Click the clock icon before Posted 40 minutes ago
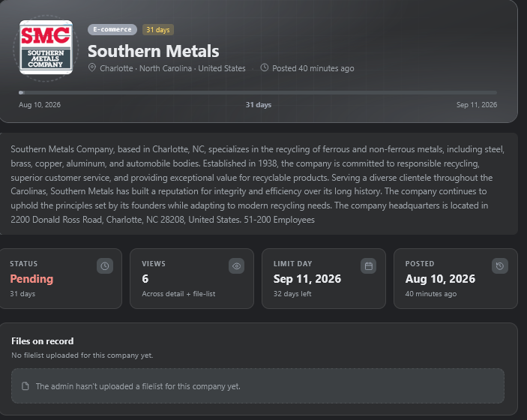Viewport: 527px width, 420px height. click(265, 67)
